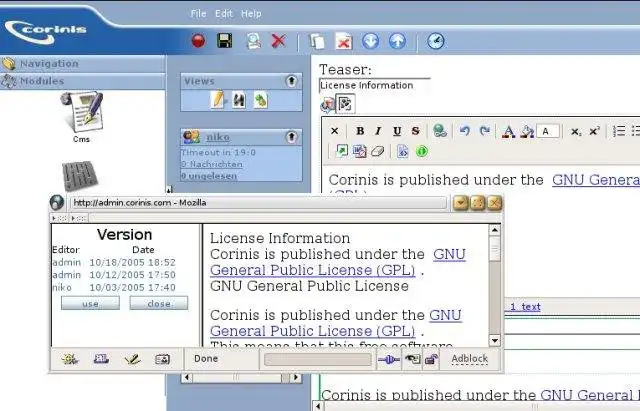
Task: Select the pencil edit view icon
Action: pos(218,100)
